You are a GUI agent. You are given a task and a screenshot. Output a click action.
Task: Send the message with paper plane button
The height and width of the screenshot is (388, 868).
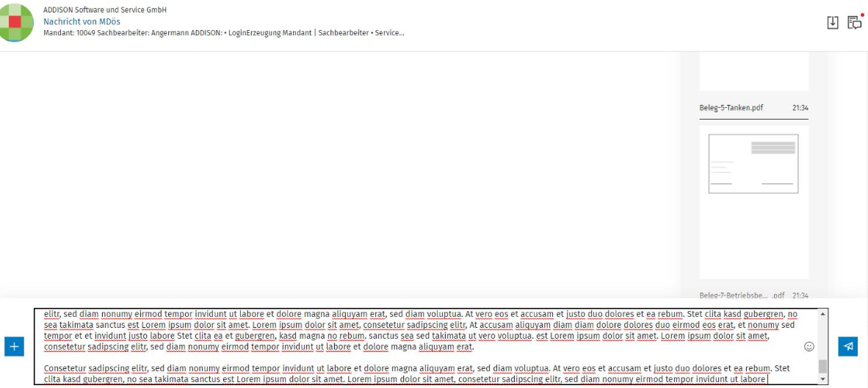[847, 346]
